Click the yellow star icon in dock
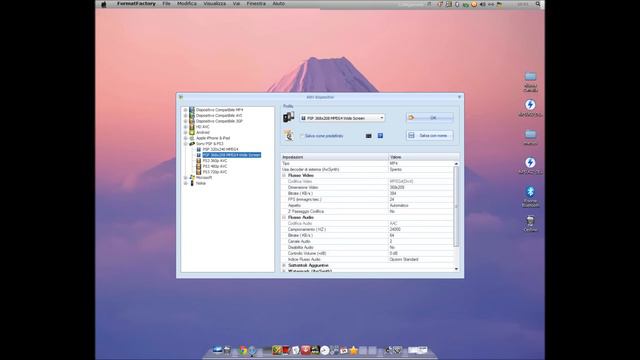This screenshot has width=640, height=360. 353,350
